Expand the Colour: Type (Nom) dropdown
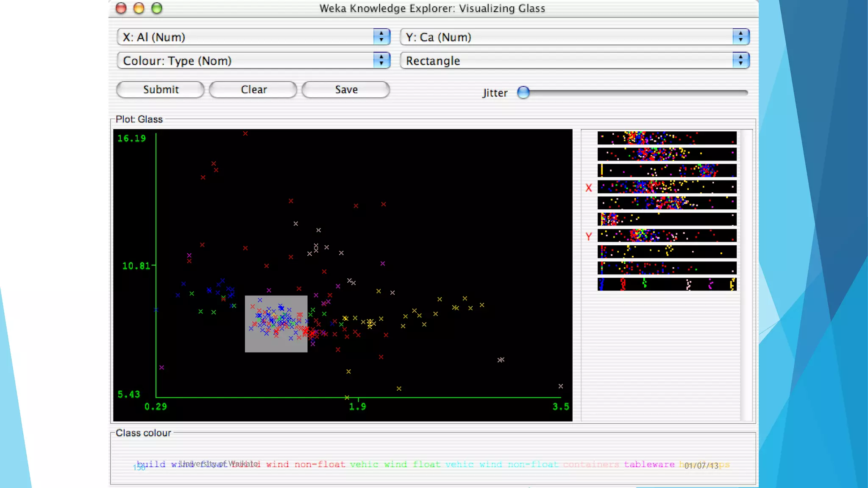Screen dimensions: 868x488 click(253, 61)
